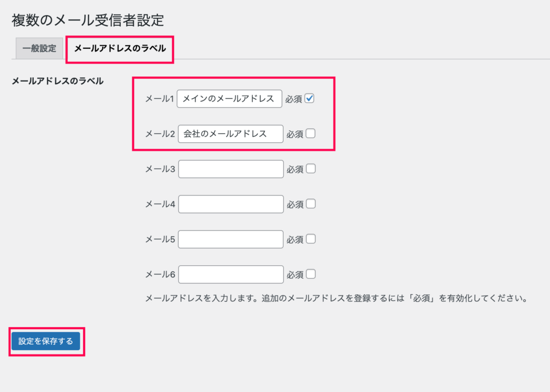Mark メール6 as 必須 with its checkbox
The width and height of the screenshot is (550, 392).
click(x=311, y=274)
